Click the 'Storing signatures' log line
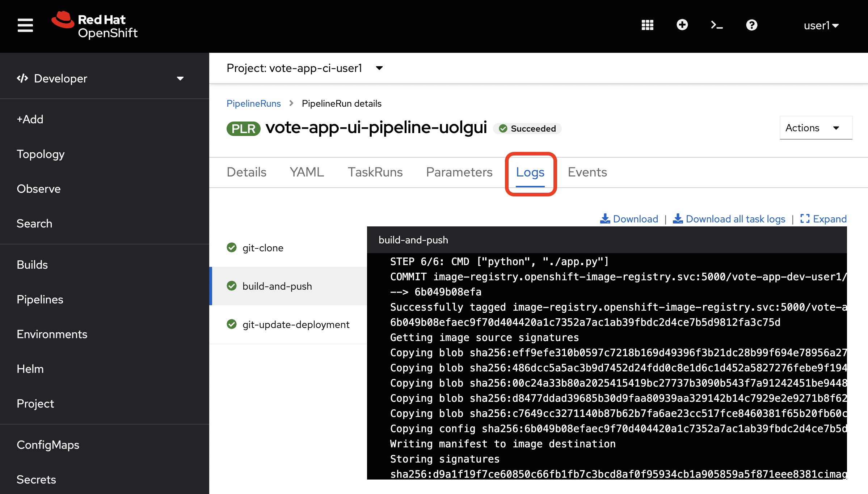The image size is (868, 494). pos(445,459)
